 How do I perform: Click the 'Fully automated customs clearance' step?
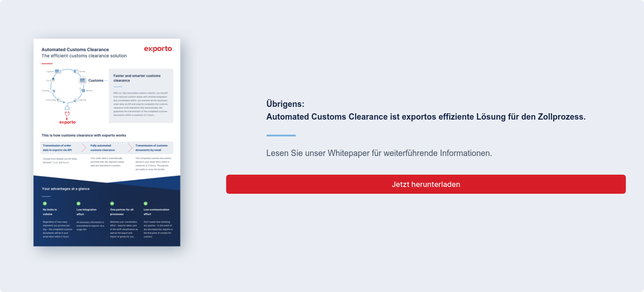point(103,147)
